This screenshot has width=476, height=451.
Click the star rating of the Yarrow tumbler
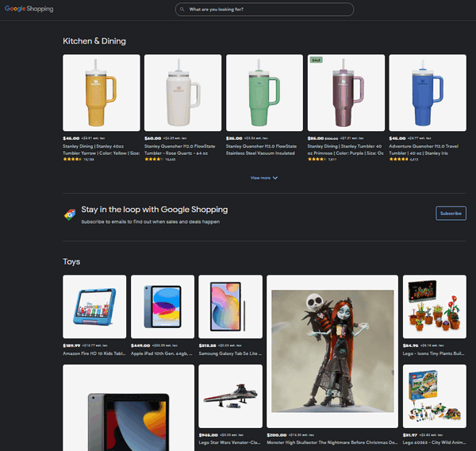point(72,160)
